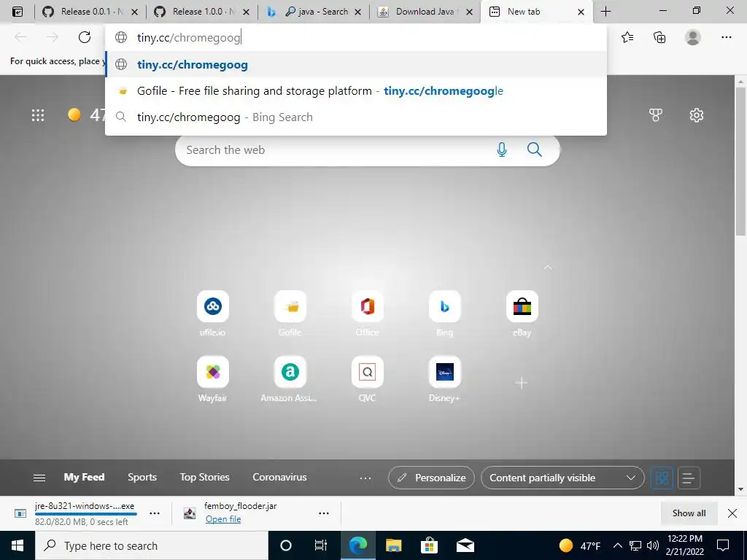Open the app launcher grid icon

tap(38, 114)
